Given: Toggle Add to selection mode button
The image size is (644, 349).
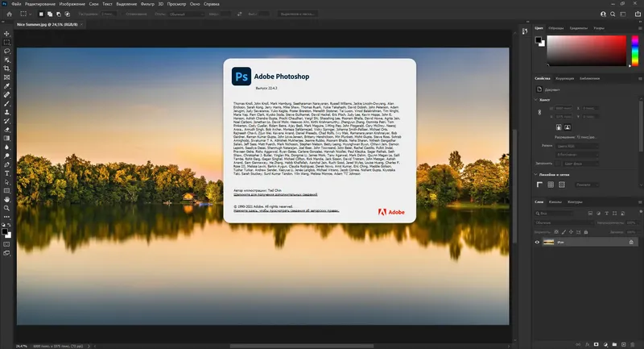Looking at the screenshot, I should click(50, 14).
